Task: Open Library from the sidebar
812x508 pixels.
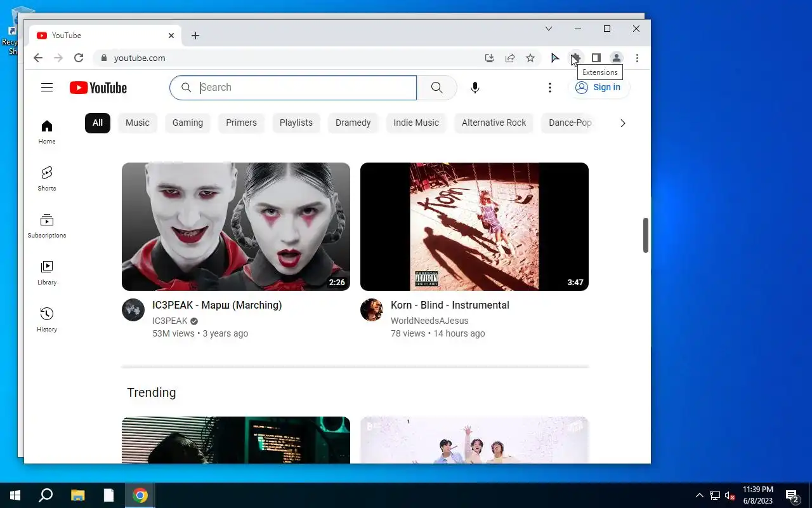Action: 47,272
